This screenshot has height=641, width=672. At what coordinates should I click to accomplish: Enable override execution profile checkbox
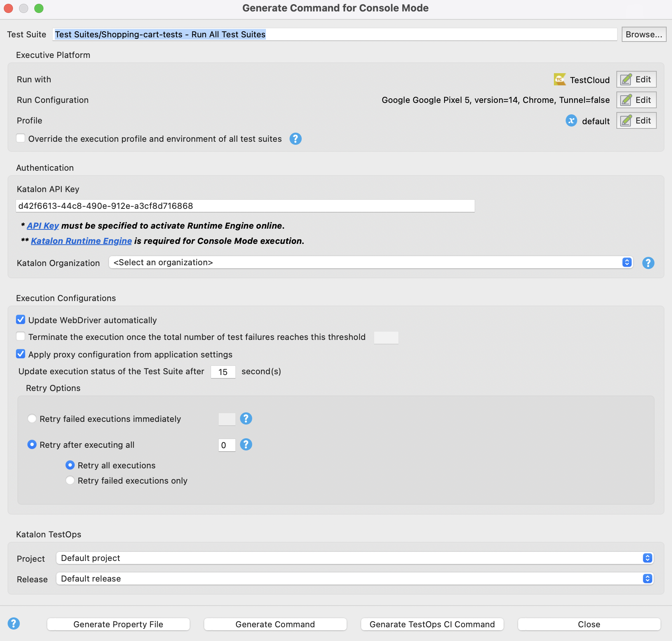pos(21,138)
